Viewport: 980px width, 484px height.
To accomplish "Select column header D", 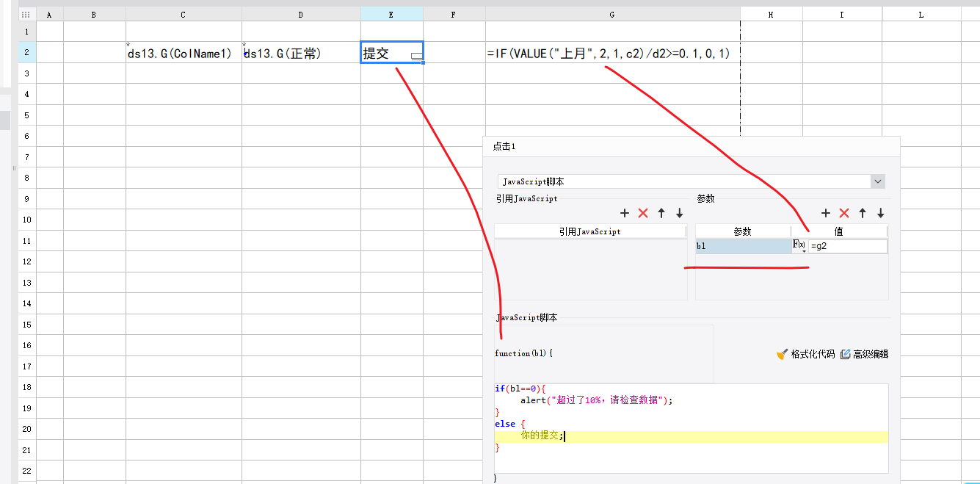I will (301, 14).
